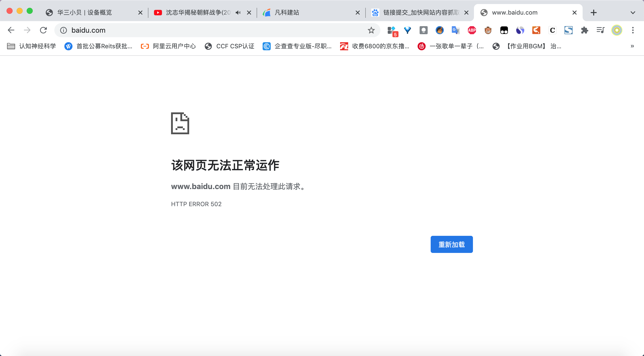The image size is (644, 356).
Task: Switch to the 华三小贝 设备概览 tab
Action: point(85,13)
